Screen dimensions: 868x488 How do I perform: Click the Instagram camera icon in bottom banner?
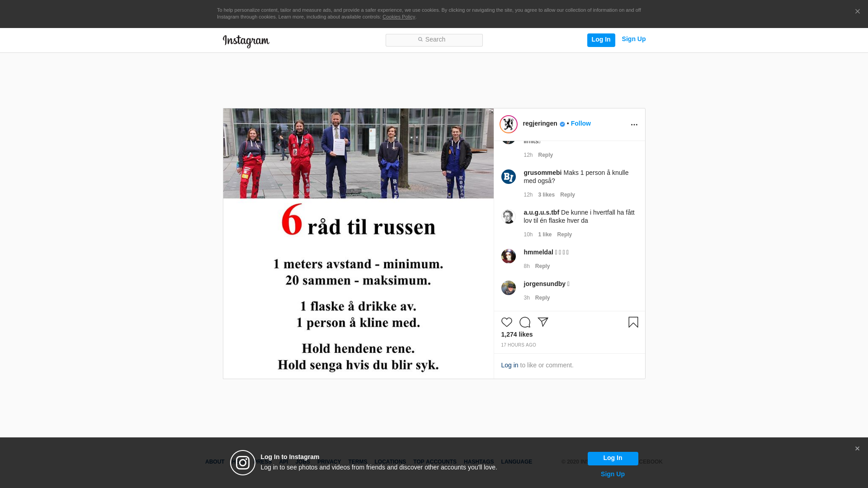coord(243,463)
